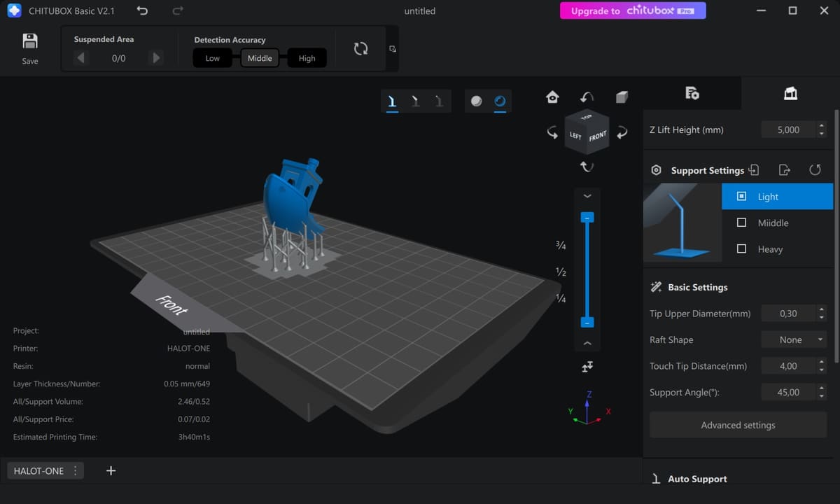Screen dimensions: 840x504
Task: Select the first blue support type icon
Action: tap(392, 101)
